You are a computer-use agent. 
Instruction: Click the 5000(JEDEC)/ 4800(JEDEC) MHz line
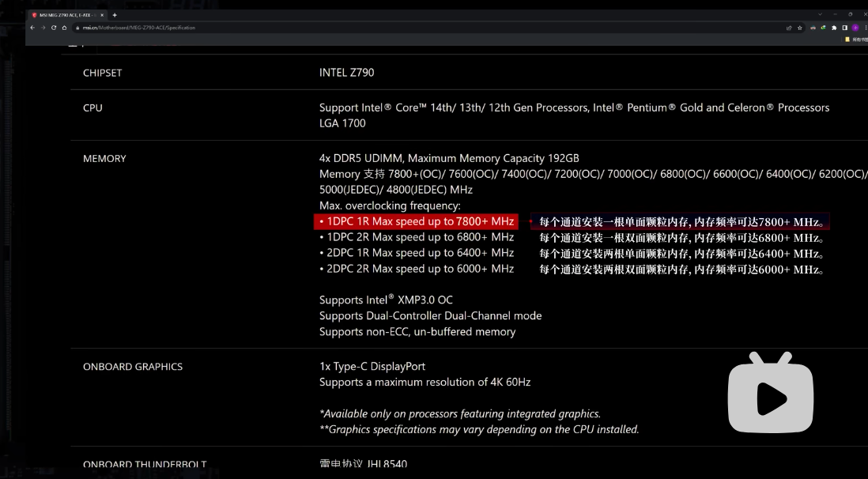[x=396, y=190]
